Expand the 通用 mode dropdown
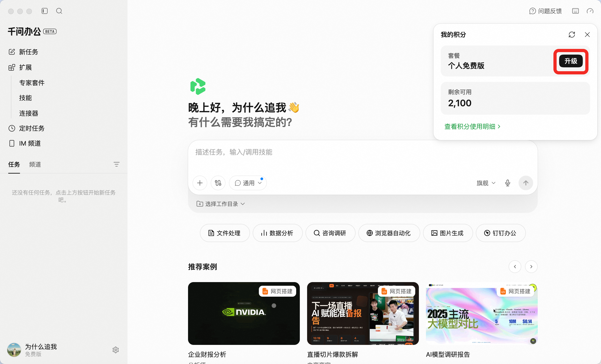 248,183
